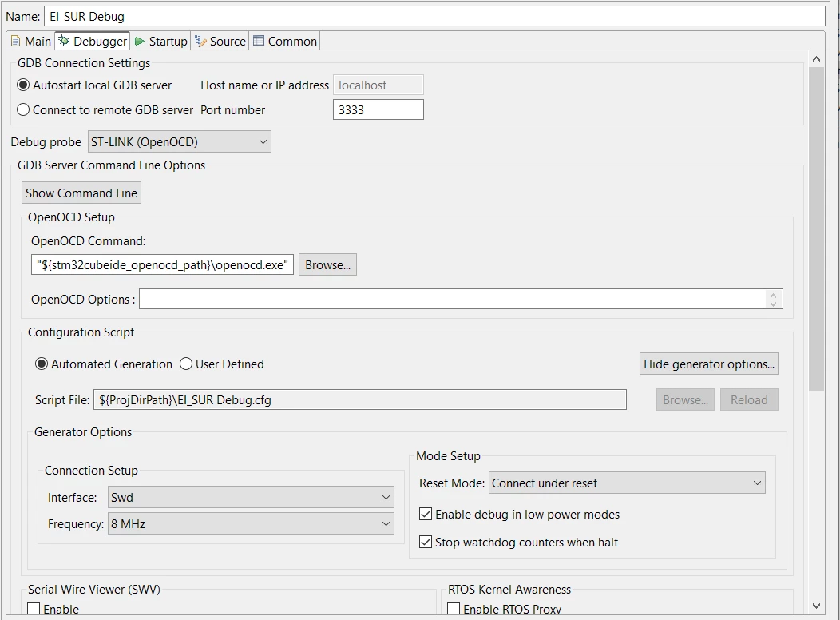This screenshot has width=840, height=620.
Task: Click the Show Command Line button
Action: pyautogui.click(x=81, y=193)
